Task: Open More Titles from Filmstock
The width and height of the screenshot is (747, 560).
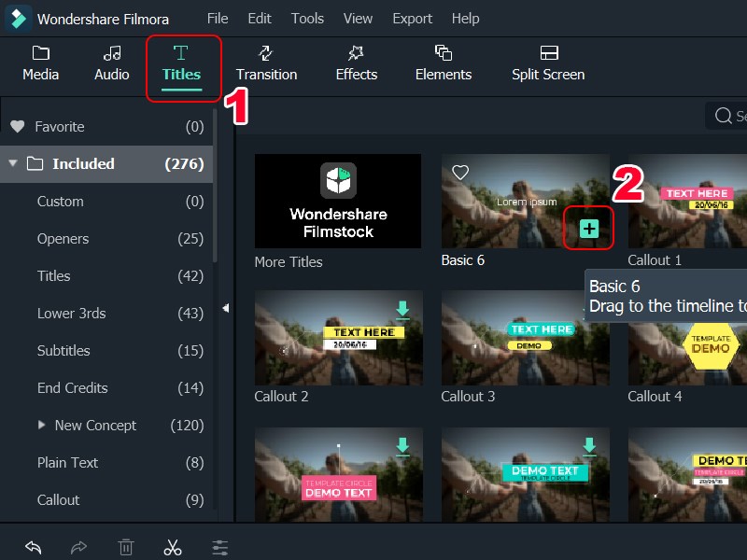Action: tap(337, 201)
